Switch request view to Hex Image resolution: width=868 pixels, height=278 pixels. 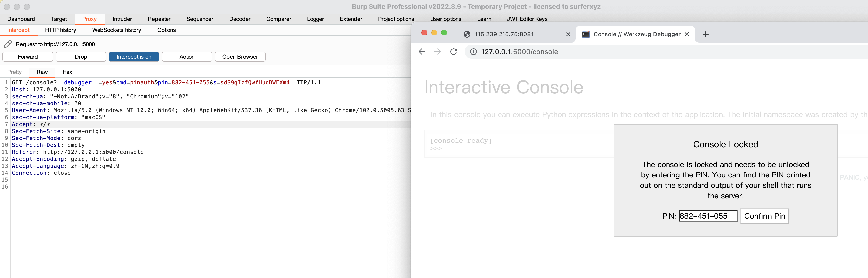[67, 72]
